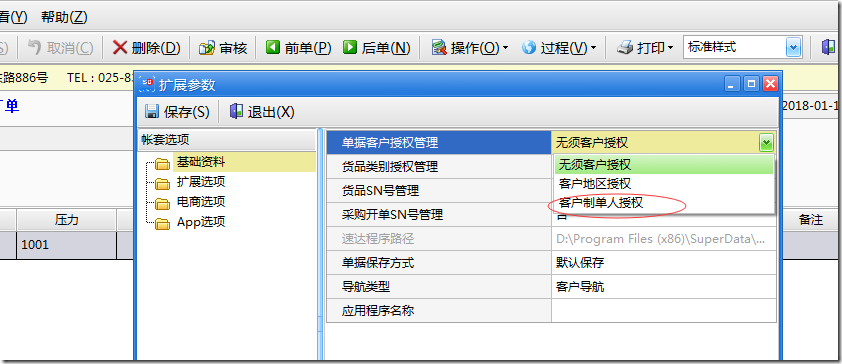
Task: Click the vertical splitter beside the tree panel
Action: pyautogui.click(x=321, y=244)
